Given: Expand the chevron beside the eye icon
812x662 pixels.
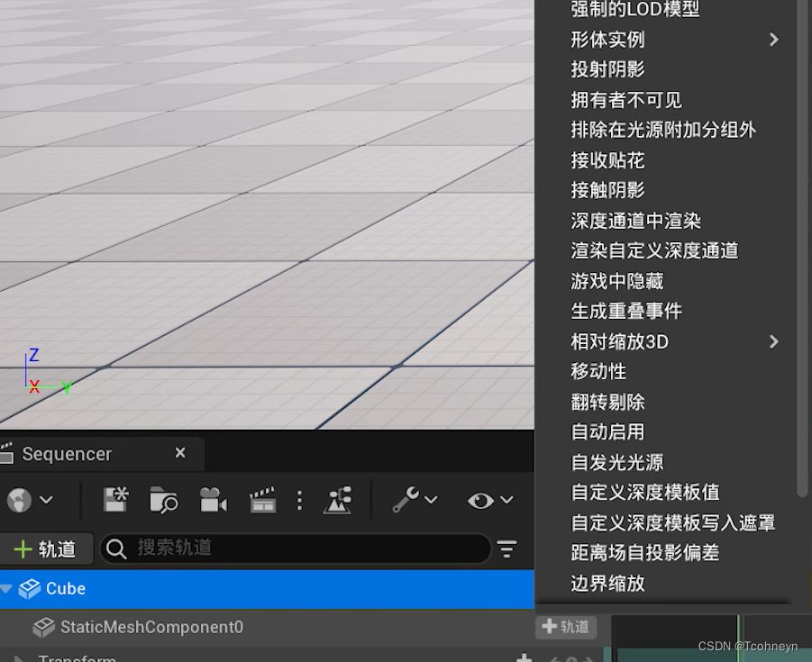Looking at the screenshot, I should pyautogui.click(x=507, y=500).
